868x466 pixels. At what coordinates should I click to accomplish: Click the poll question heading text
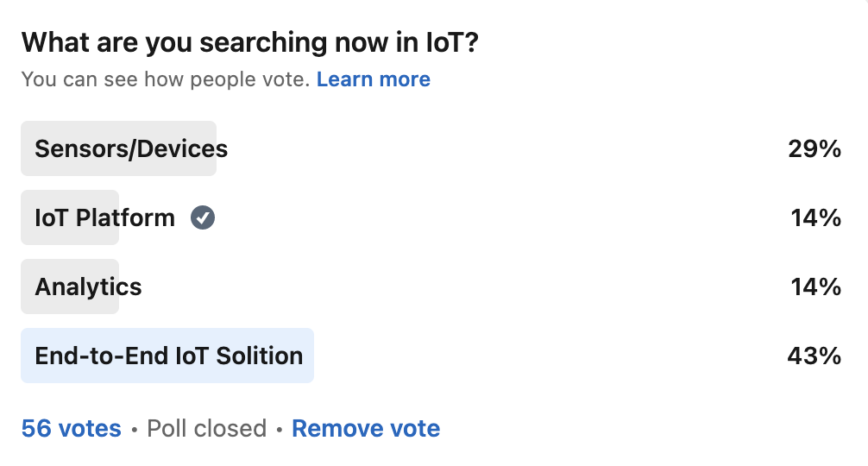249,41
